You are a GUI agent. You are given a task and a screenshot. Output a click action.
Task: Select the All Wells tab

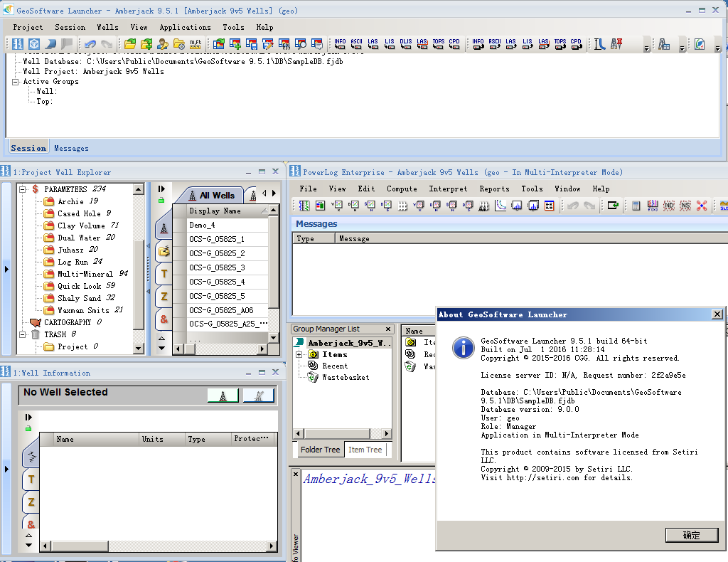[212, 196]
